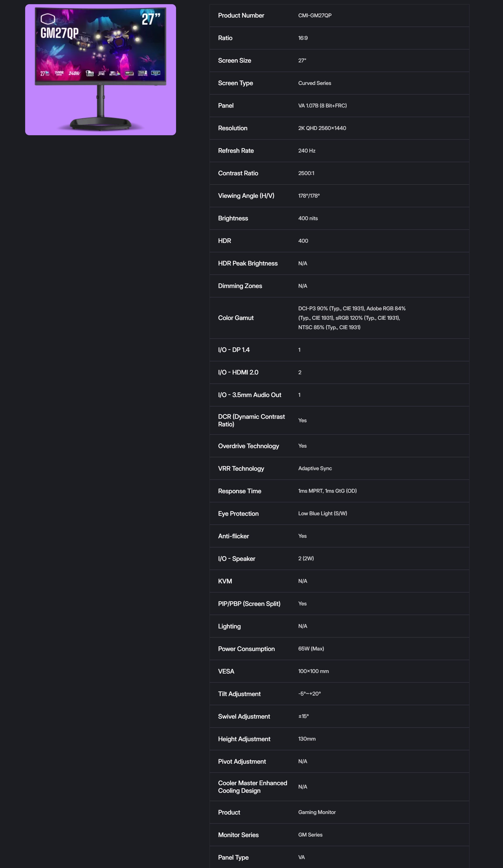Click the Color Gamut row label
Screen dimensions: 503x868
tap(236, 318)
